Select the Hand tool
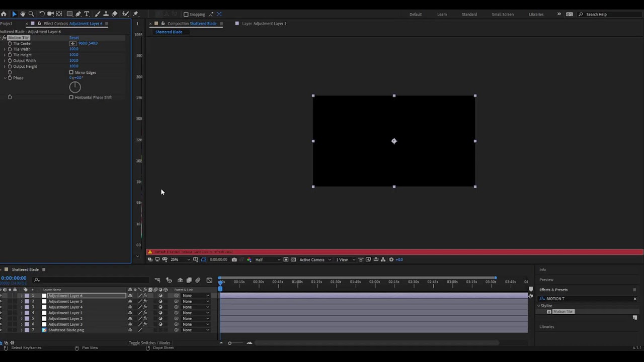Image resolution: width=644 pixels, height=362 pixels. [23, 14]
